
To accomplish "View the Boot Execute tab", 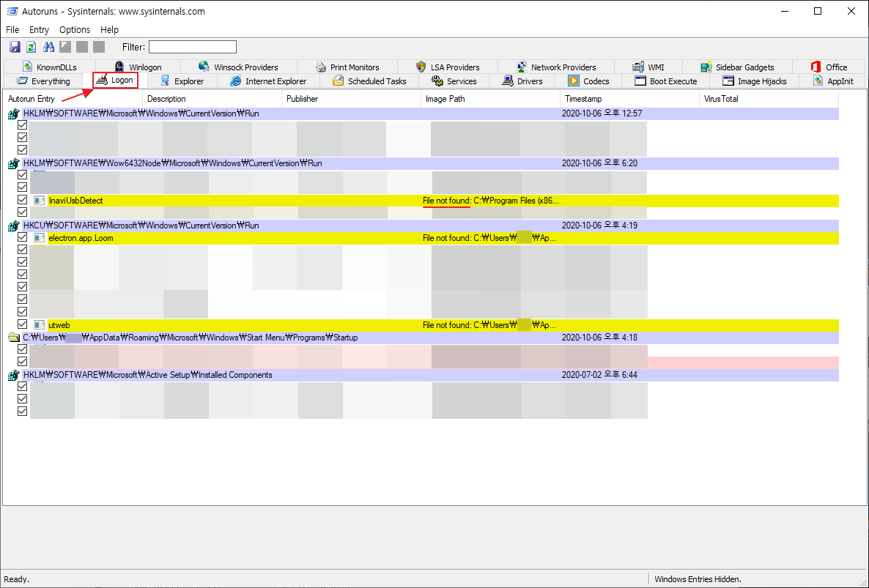I will (x=665, y=81).
